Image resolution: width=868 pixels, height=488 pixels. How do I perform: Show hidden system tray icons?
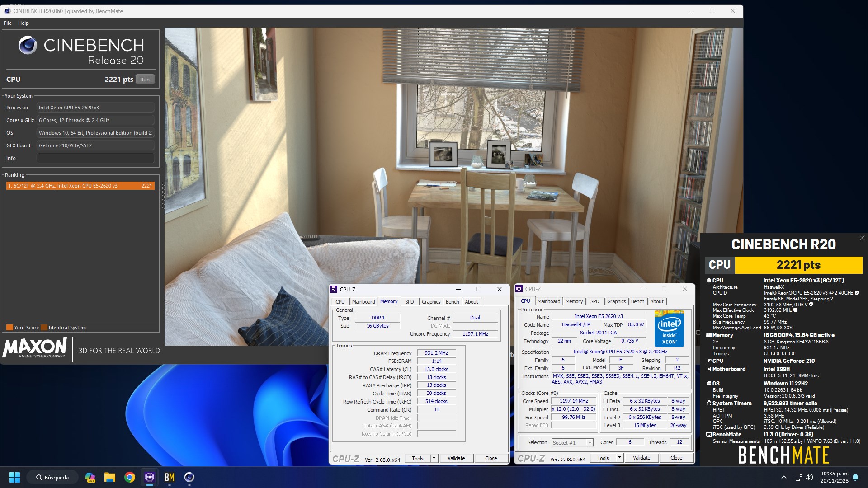(x=784, y=477)
